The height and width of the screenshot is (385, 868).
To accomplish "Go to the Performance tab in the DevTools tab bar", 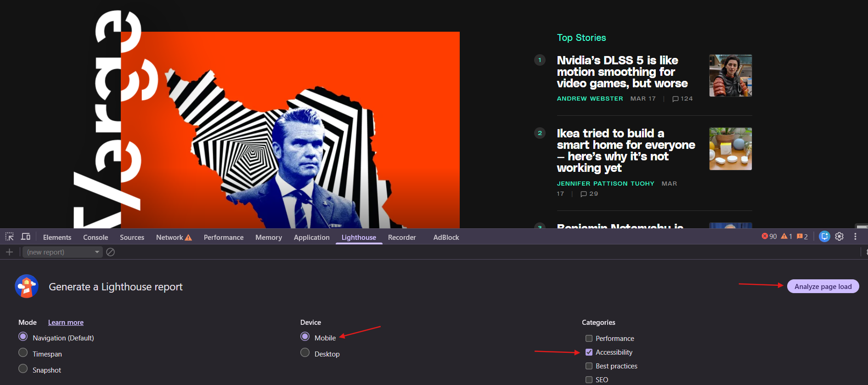I will click(x=224, y=238).
